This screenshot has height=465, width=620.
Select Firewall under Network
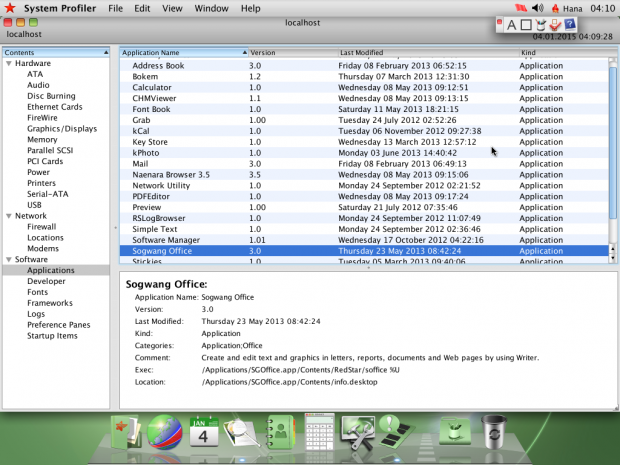point(42,227)
